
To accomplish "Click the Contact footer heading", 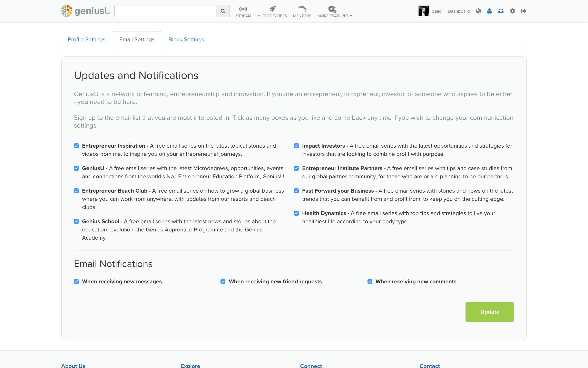I will point(430,366).
